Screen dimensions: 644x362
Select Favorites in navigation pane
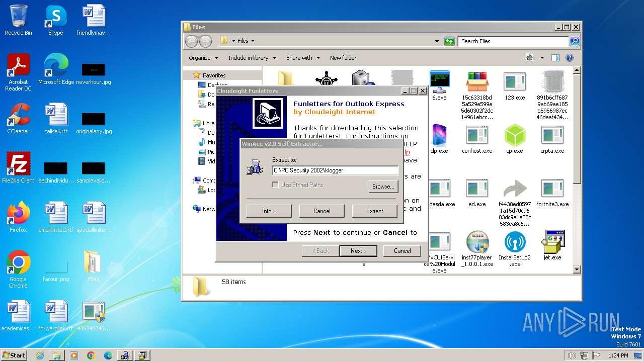(x=214, y=75)
